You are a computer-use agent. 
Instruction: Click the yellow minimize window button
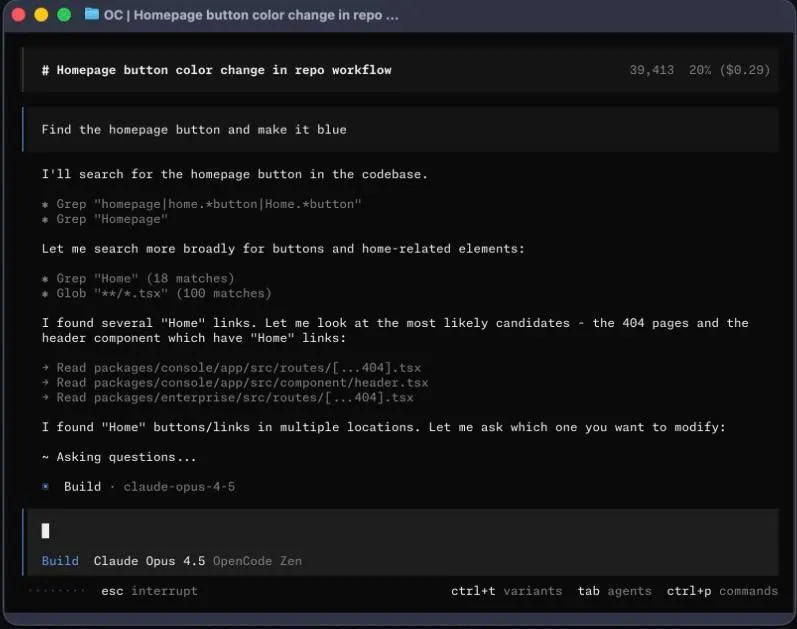pyautogui.click(x=41, y=15)
